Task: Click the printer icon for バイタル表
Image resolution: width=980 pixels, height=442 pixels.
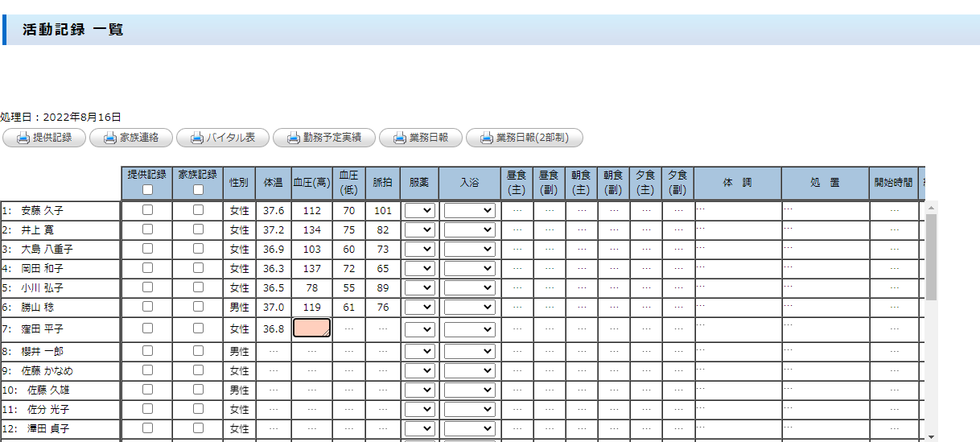Action: [196, 138]
